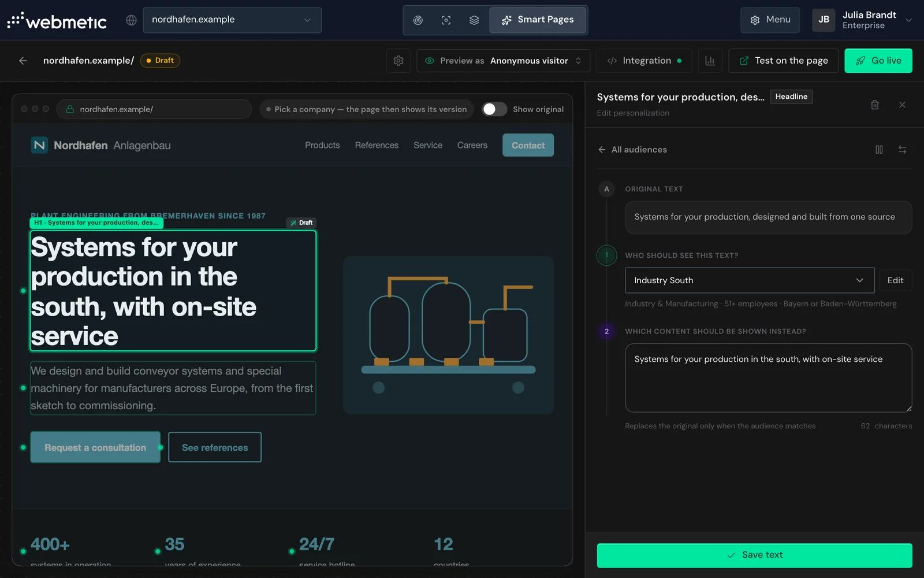Open page settings gear icon
The image size is (924, 578).
pyautogui.click(x=398, y=61)
